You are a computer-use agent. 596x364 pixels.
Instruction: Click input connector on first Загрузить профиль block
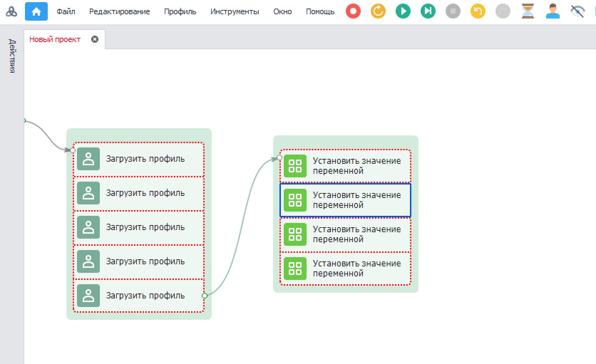pyautogui.click(x=73, y=150)
